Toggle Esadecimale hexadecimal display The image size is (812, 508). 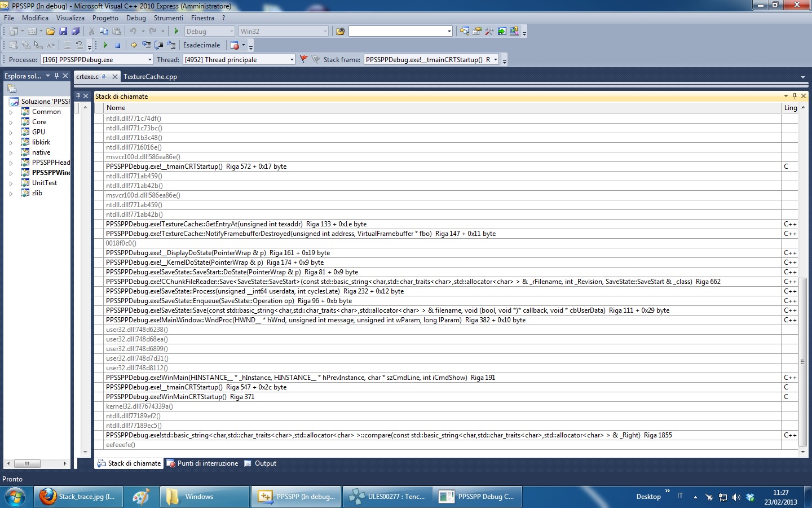[x=201, y=45]
